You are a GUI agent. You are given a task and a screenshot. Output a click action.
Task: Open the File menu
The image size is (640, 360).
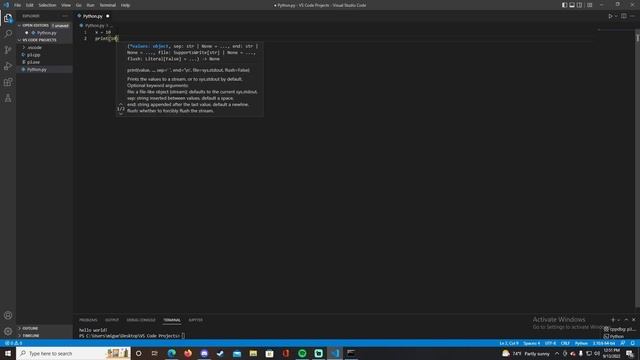(18, 5)
